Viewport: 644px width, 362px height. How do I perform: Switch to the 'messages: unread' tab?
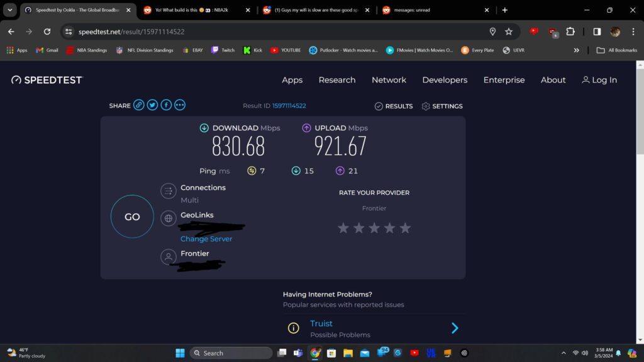(436, 10)
